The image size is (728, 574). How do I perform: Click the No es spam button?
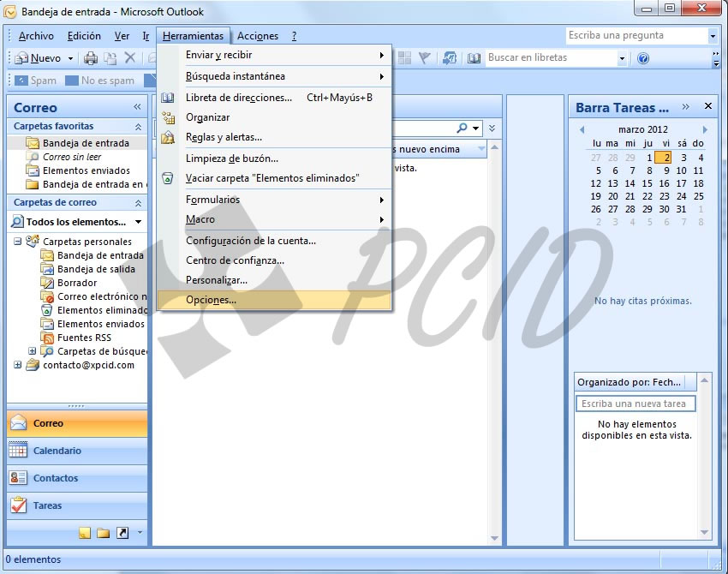pos(100,81)
